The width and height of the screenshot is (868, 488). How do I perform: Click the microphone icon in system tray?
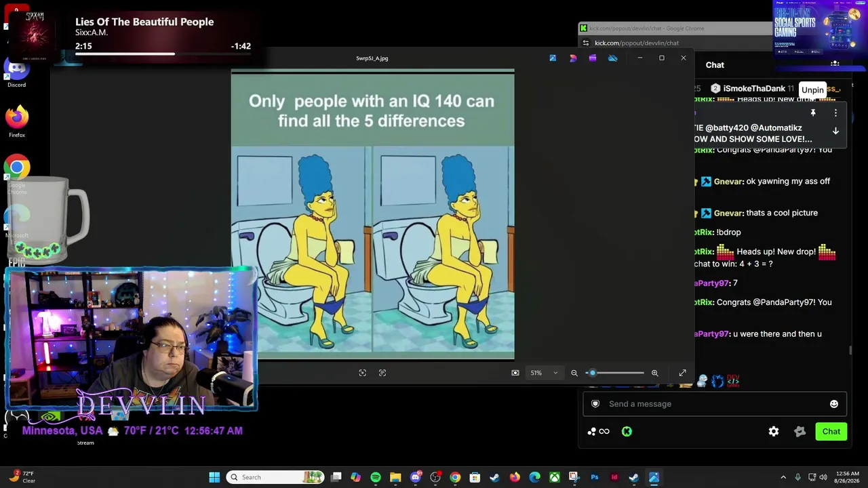pos(797,477)
